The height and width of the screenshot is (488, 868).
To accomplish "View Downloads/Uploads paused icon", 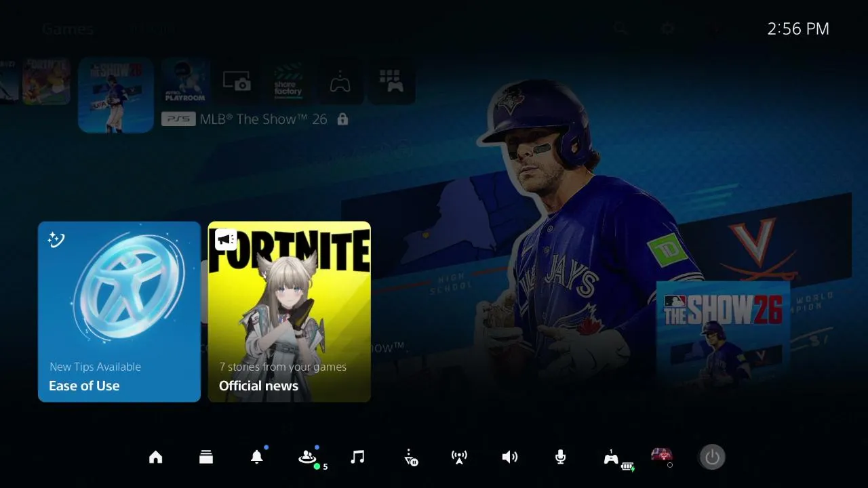I will coord(410,457).
